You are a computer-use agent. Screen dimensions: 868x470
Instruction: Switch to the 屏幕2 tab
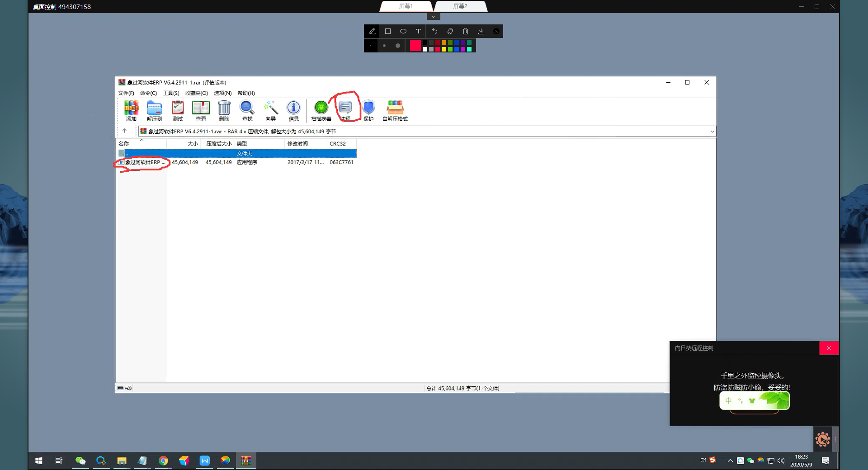460,6
